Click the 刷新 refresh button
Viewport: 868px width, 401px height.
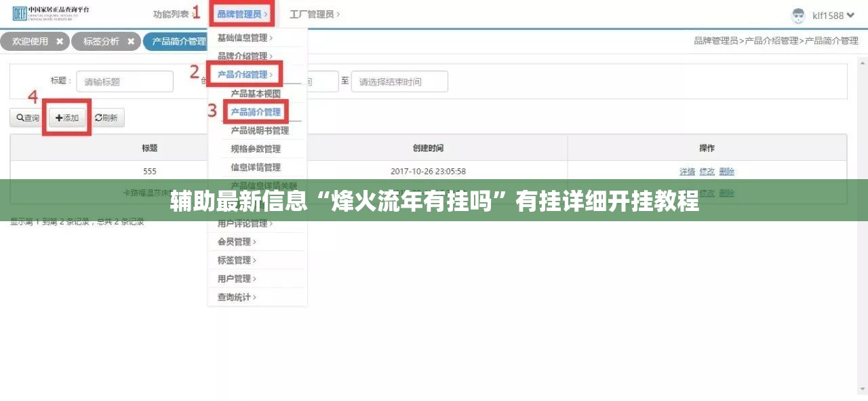pos(106,117)
